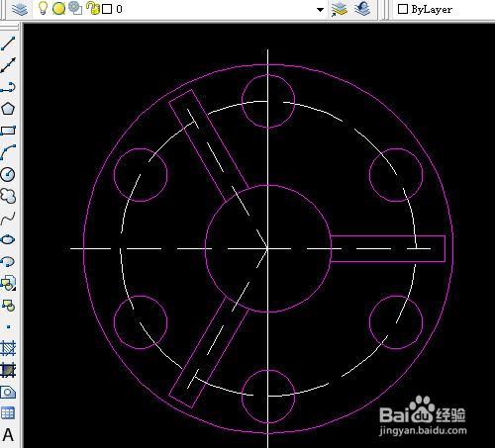Screen dimensions: 495x448
Task: Click the layer 0 color swatch
Action: coord(107,9)
